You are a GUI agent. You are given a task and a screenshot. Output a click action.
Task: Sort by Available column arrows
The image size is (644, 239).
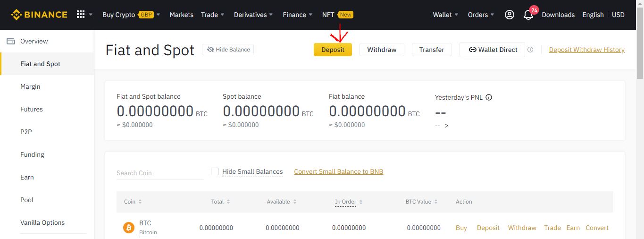[x=295, y=202]
